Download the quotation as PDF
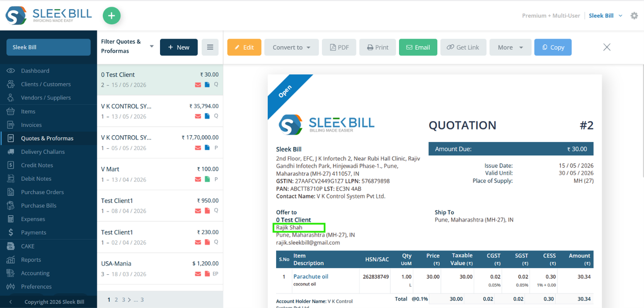The width and height of the screenshot is (644, 308). click(339, 47)
